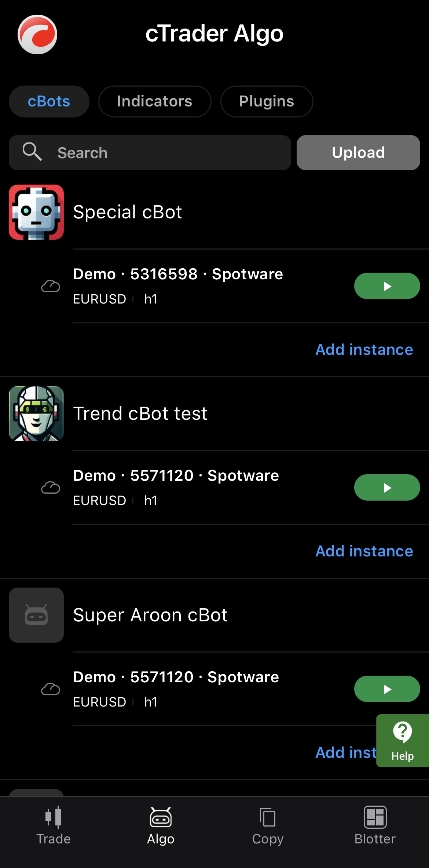This screenshot has height=868, width=429.
Task: Switch to the Plugins tab
Action: pos(267,101)
